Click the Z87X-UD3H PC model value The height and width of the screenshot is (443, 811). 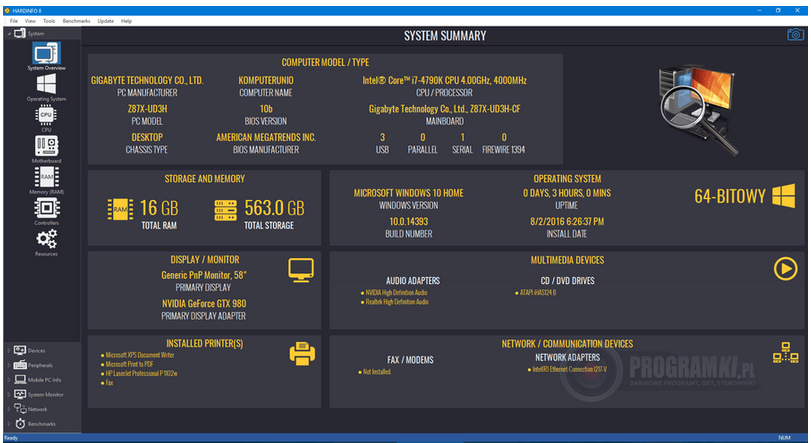point(147,109)
